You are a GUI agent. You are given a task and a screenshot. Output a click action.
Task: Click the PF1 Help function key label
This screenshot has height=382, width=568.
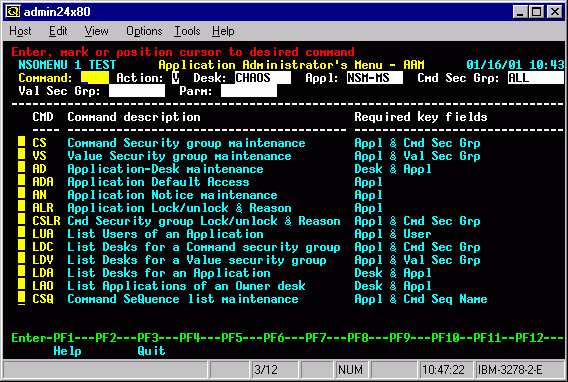click(67, 350)
